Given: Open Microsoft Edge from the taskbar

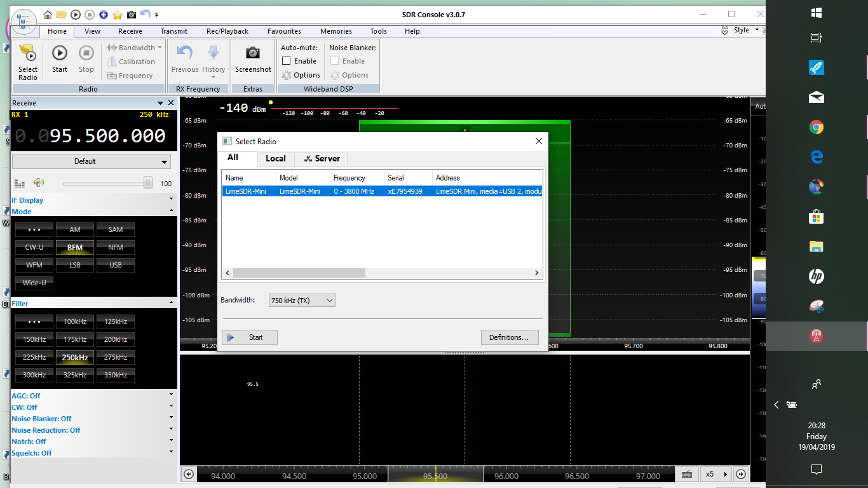Looking at the screenshot, I should coord(817,157).
